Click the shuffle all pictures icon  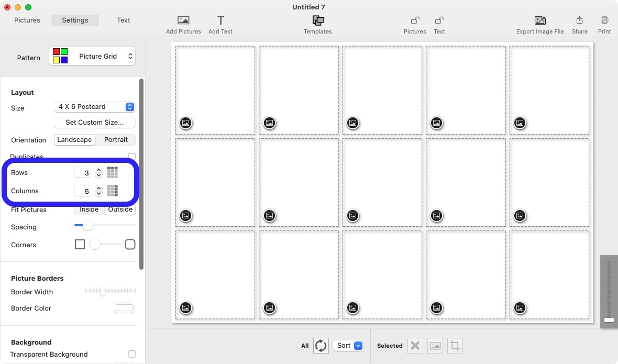[x=321, y=346]
